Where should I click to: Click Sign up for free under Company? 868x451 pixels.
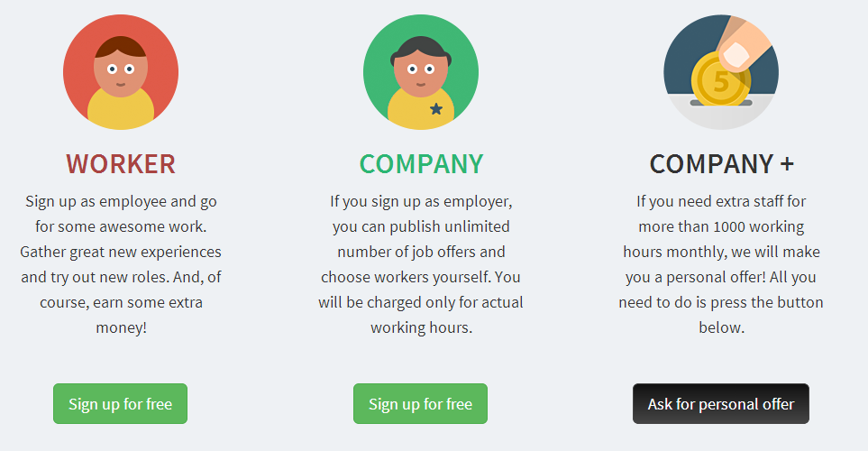421,404
